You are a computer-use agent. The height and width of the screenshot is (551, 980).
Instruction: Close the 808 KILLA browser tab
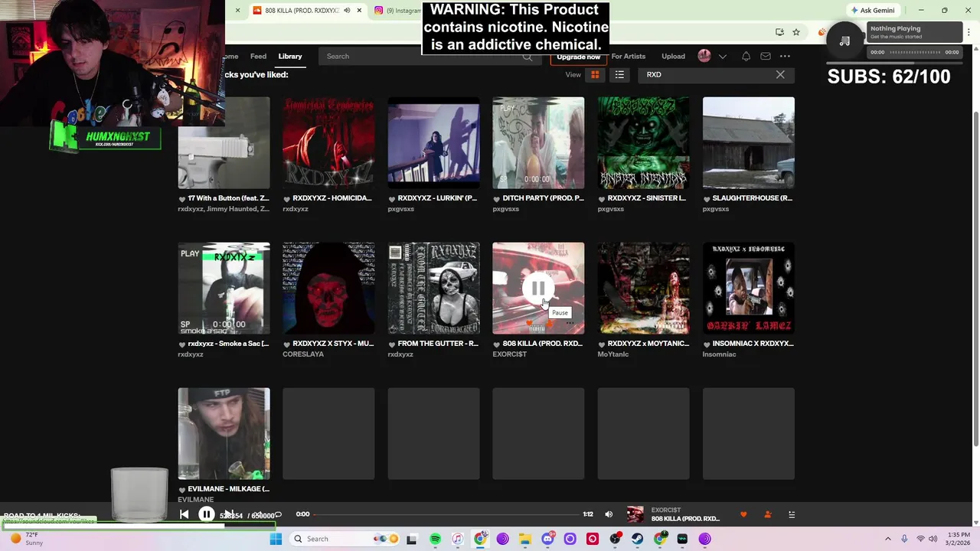click(358, 11)
